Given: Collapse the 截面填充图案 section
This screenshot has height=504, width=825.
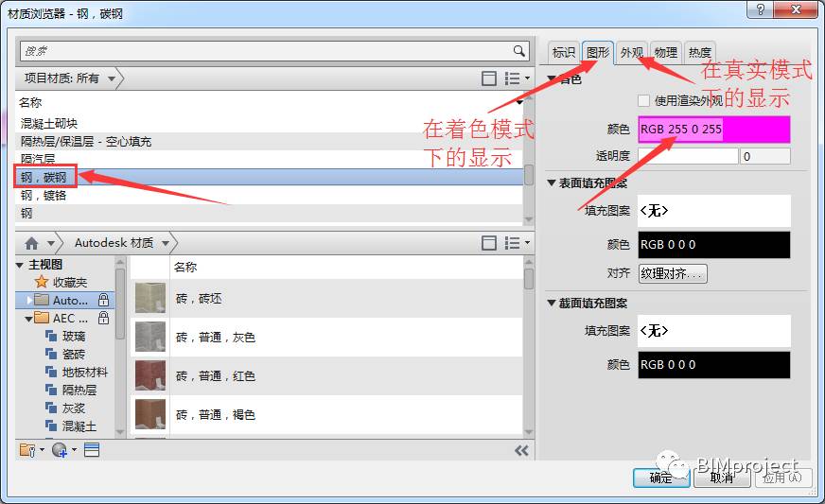Looking at the screenshot, I should click(552, 303).
